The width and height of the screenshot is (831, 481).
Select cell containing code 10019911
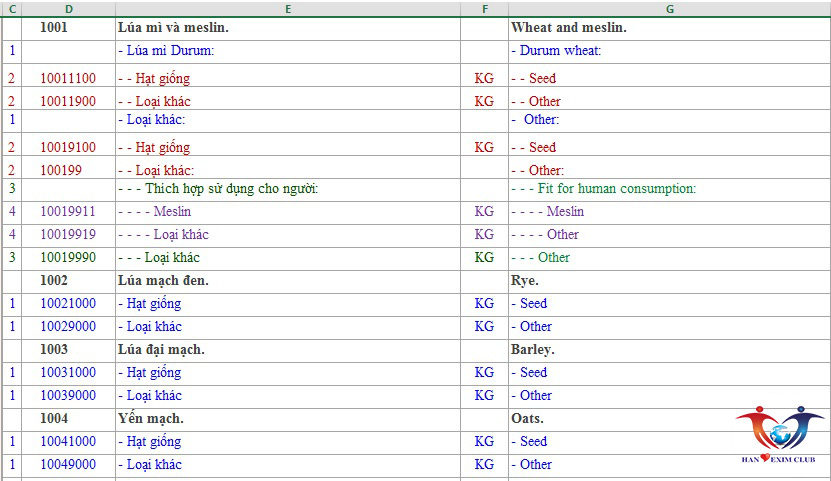68,211
